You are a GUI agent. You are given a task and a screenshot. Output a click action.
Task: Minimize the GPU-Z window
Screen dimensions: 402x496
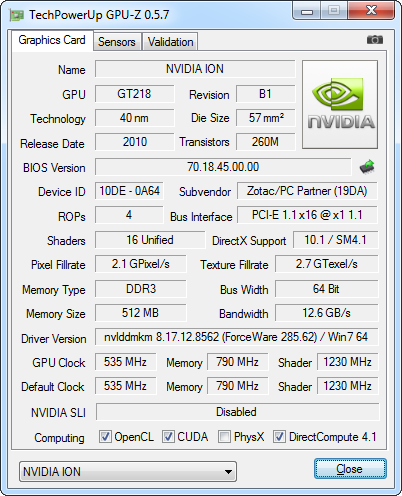pyautogui.click(x=307, y=11)
